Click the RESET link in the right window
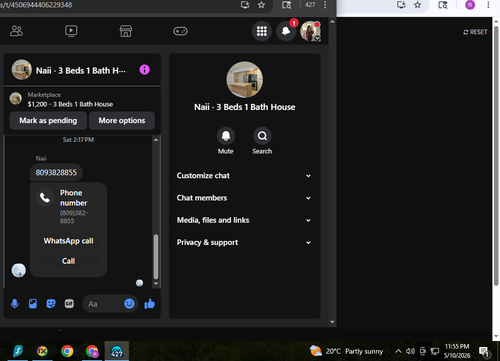Image resolution: width=500 pixels, height=361 pixels. 475,32
